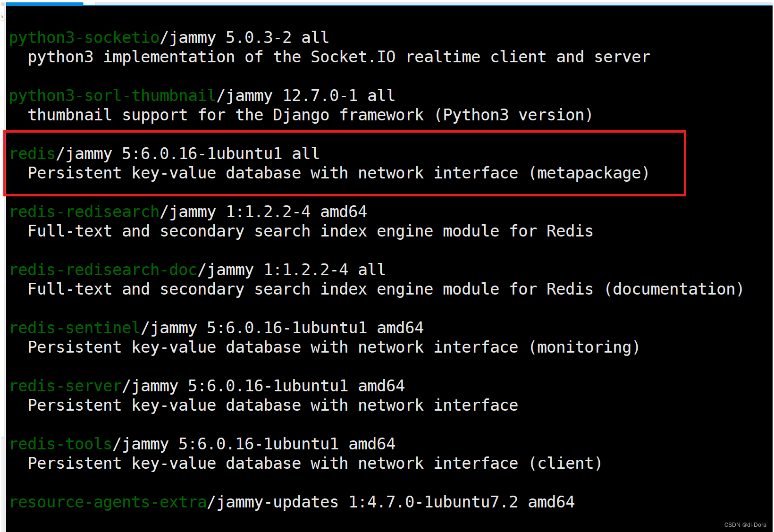Select the resource-agents-extra package name
Image resolution: width=774 pixels, height=532 pixels.
pyautogui.click(x=108, y=502)
